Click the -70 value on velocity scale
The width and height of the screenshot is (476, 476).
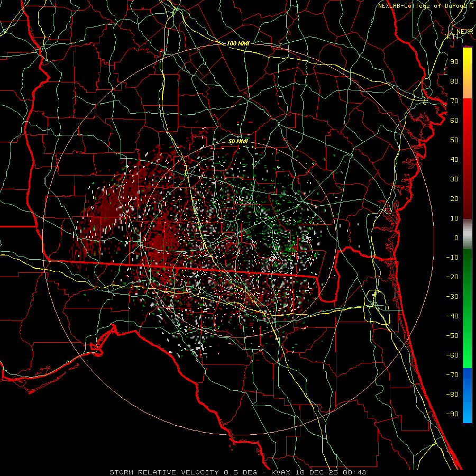pos(452,374)
